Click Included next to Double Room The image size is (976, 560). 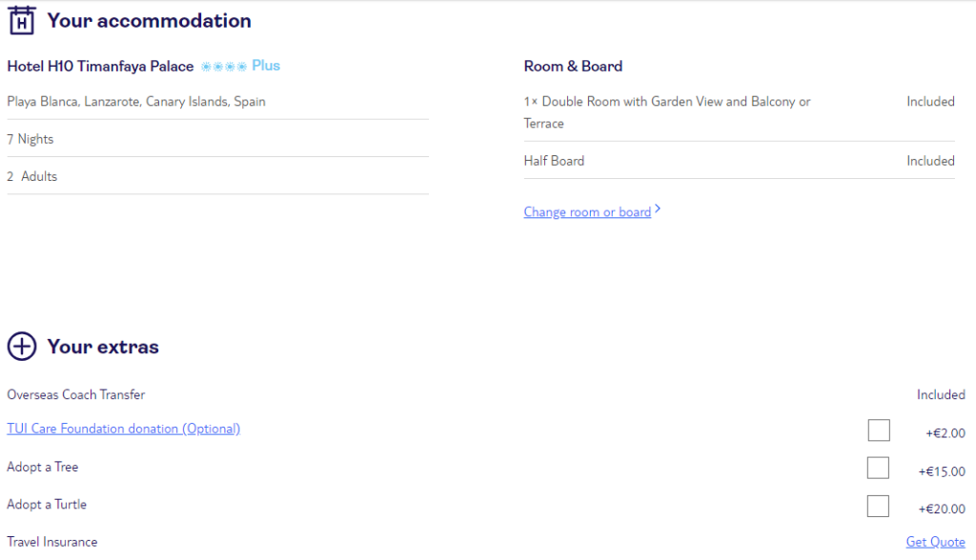[x=930, y=101]
